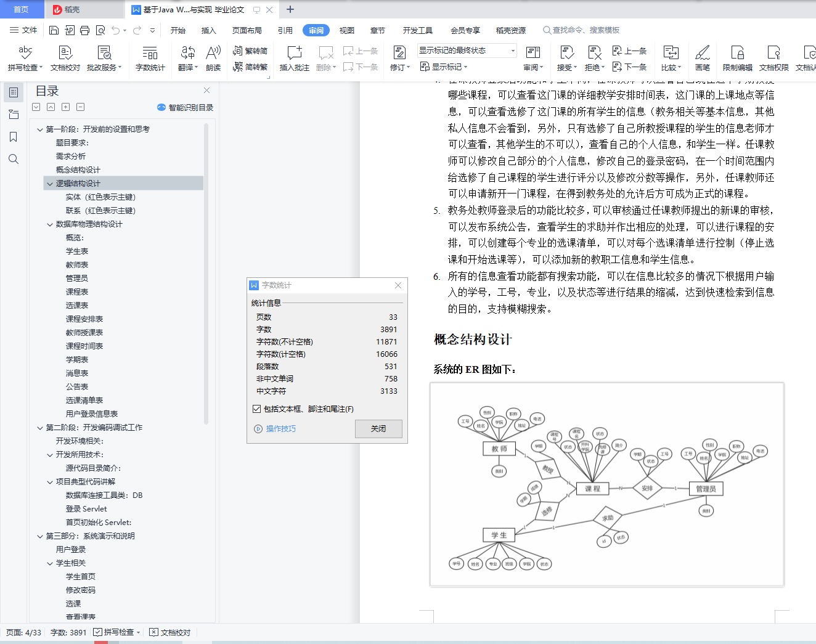Select the 画笔 pen tool
Image resolution: width=816 pixels, height=644 pixels.
point(703,59)
